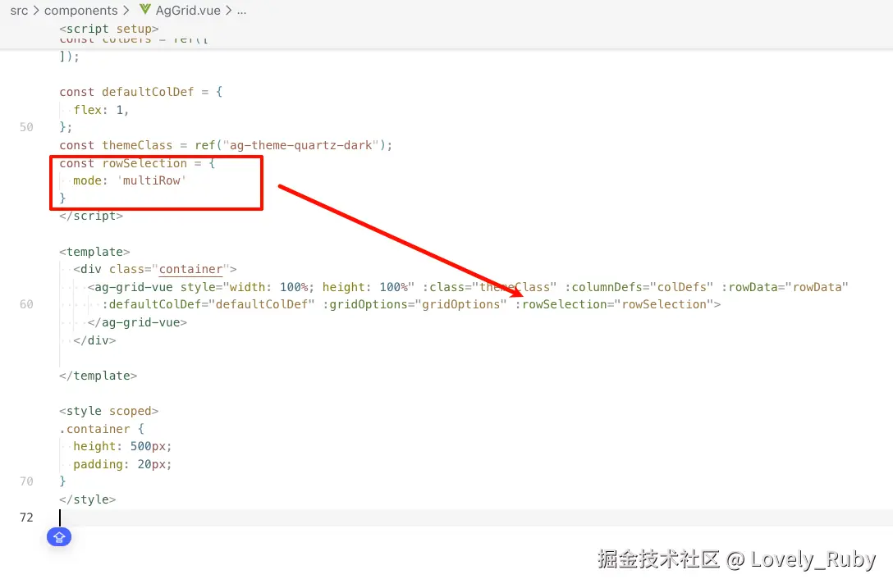Click the underlined 'container' class value
Image resolution: width=893 pixels, height=588 pixels.
[190, 269]
